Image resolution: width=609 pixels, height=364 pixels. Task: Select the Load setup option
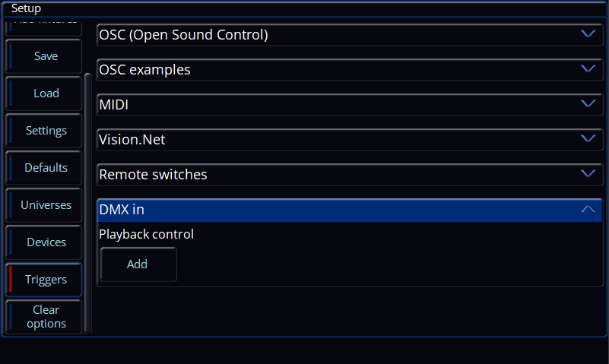pos(44,93)
